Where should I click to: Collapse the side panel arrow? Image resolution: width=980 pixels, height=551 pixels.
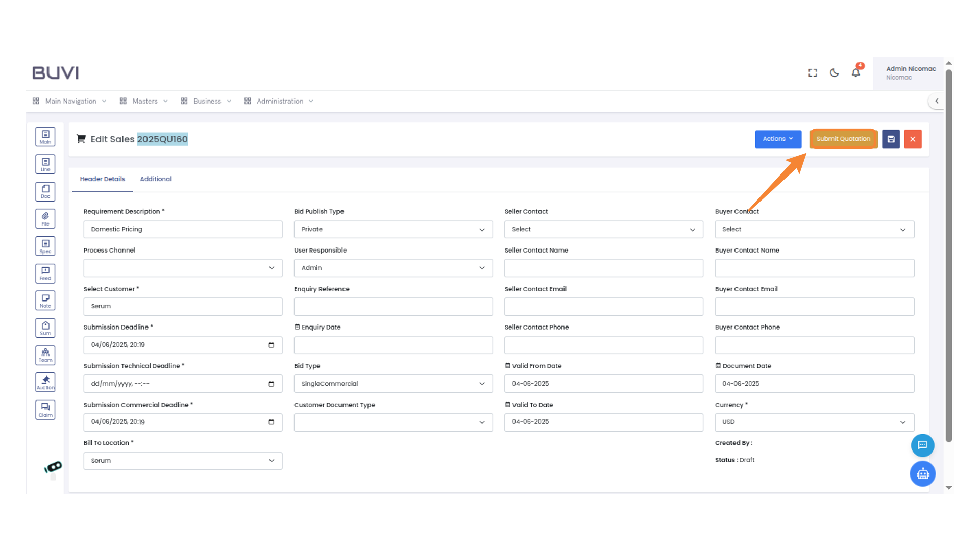[937, 101]
